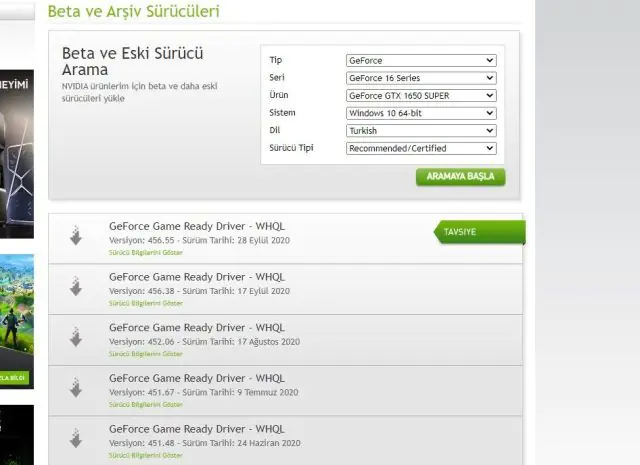Click green 'LA BILGI' button in sidebar
This screenshot has width=640, height=465.
pos(14,378)
